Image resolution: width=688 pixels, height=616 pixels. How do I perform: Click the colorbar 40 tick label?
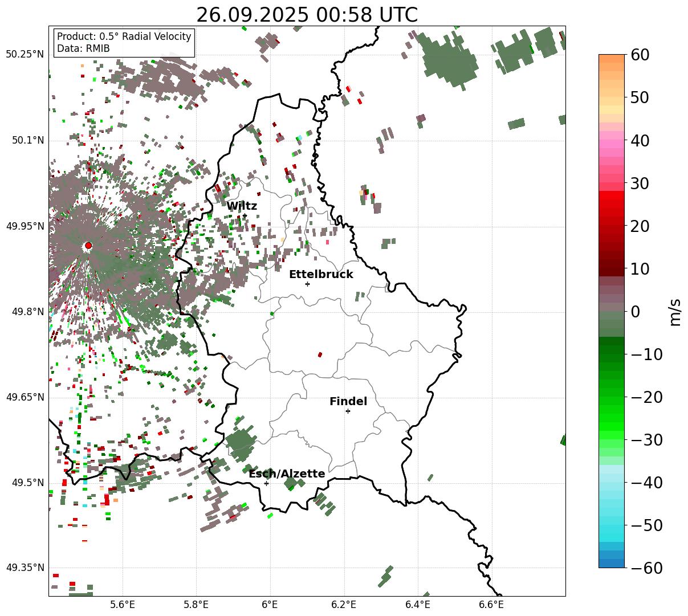[x=640, y=140]
